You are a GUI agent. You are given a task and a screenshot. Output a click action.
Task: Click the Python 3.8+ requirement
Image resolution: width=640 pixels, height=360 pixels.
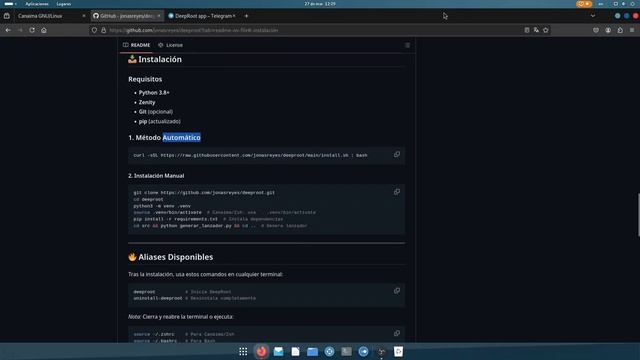[x=154, y=93]
